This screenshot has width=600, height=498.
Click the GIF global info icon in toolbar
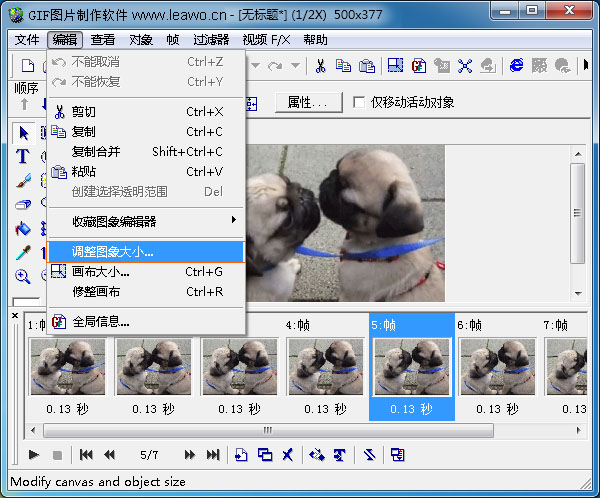419,66
